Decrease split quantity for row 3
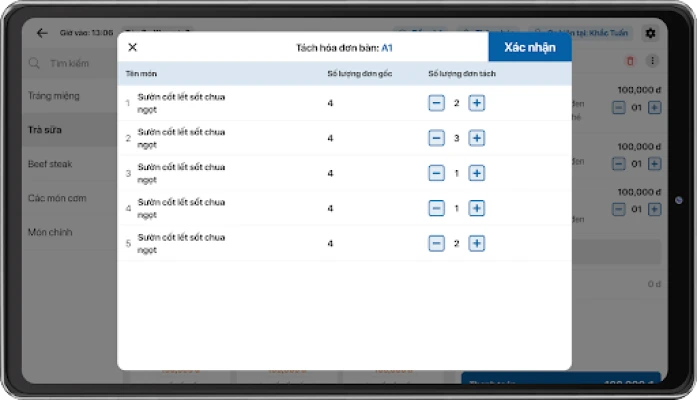The height and width of the screenshot is (400, 697). pos(437,173)
